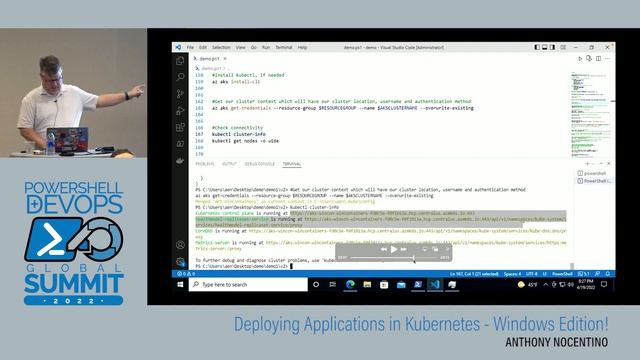Screen dimensions: 640x360
Task: Switch to the DEBUG CONSOLE panel tab
Action: pyautogui.click(x=260, y=164)
